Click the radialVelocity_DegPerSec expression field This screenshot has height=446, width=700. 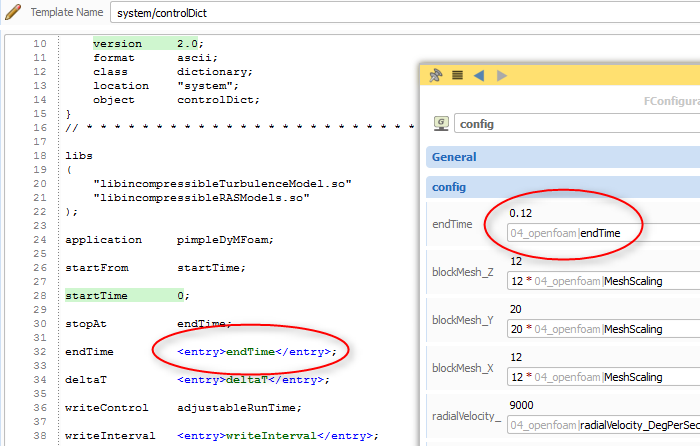pos(604,425)
